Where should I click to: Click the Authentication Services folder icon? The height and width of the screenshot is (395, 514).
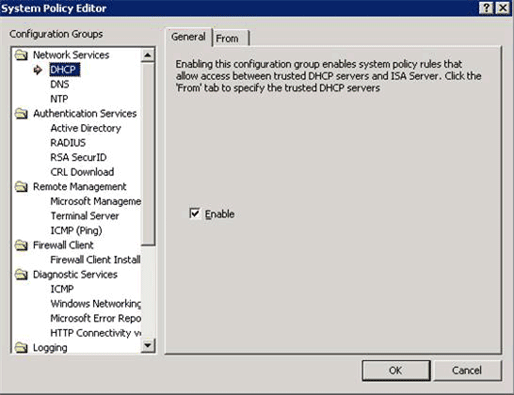tap(22, 114)
